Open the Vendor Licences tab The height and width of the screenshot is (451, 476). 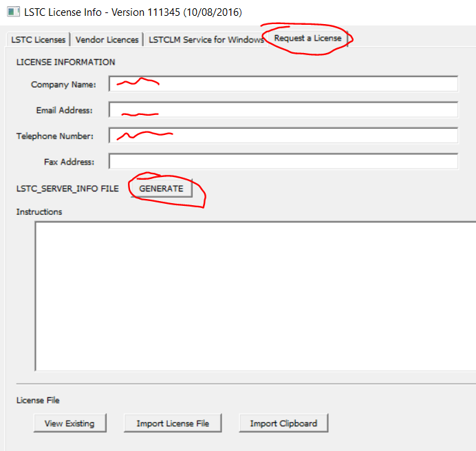(107, 40)
